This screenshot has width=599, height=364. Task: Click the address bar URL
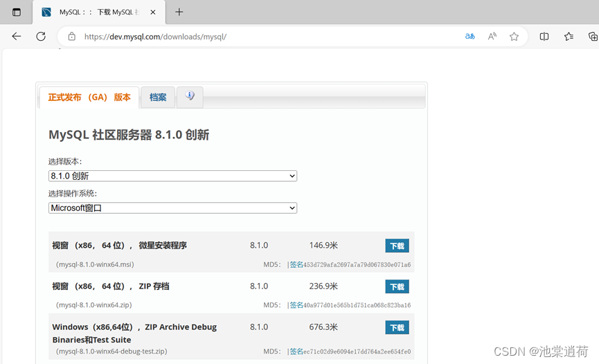pos(156,37)
